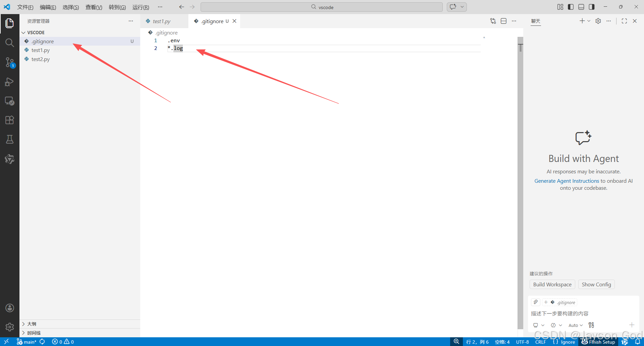
Task: Open the Search view in activity bar
Action: click(10, 43)
